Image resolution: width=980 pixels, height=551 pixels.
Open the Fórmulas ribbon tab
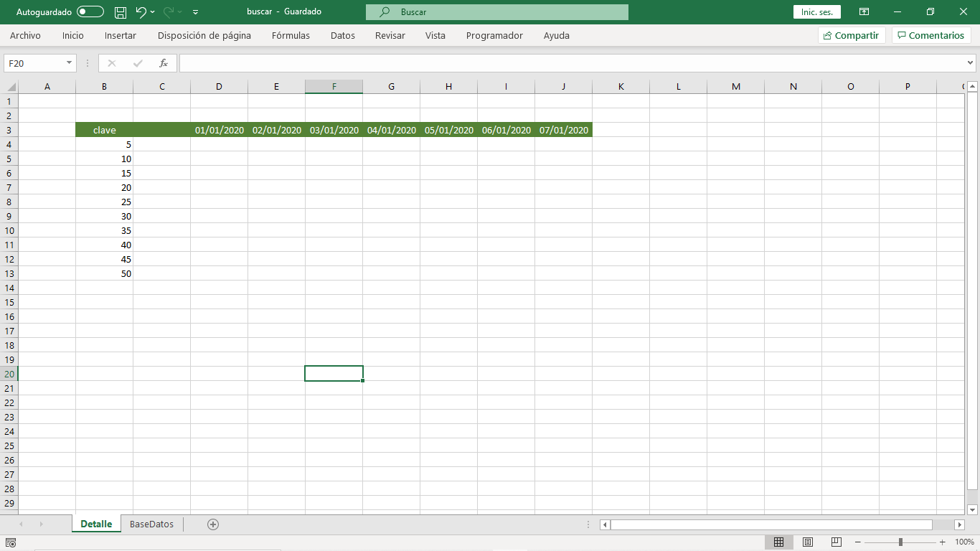291,35
